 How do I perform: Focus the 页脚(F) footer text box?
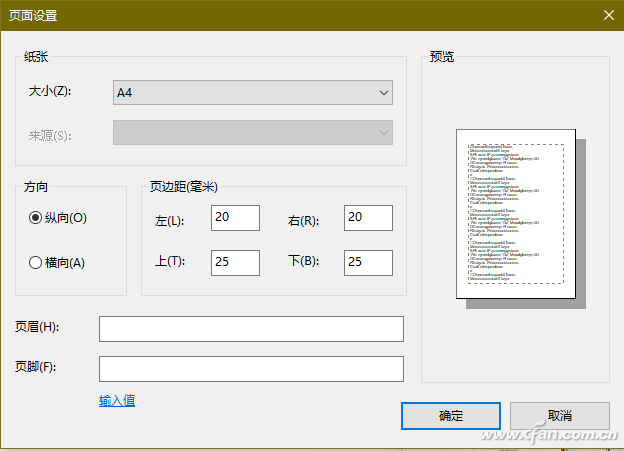(x=251, y=369)
